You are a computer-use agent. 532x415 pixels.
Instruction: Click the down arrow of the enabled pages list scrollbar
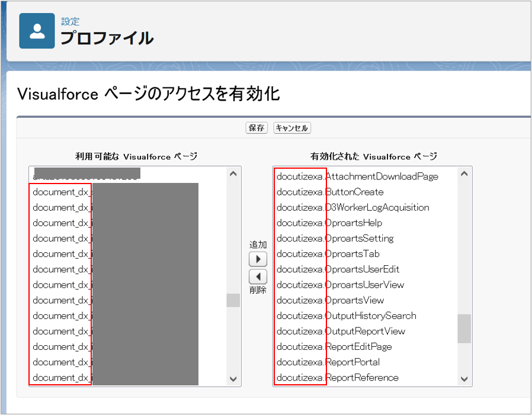(x=464, y=379)
